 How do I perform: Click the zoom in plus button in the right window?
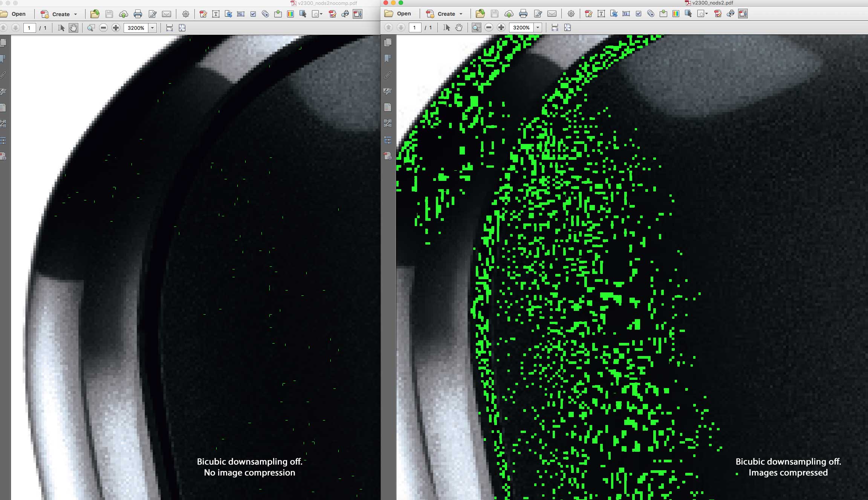click(x=501, y=28)
